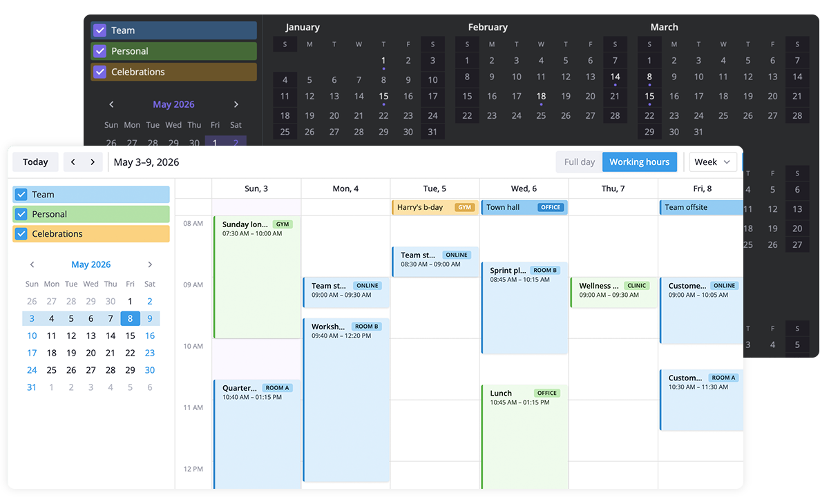Click the January month title
This screenshot has width=829, height=504.
[303, 27]
